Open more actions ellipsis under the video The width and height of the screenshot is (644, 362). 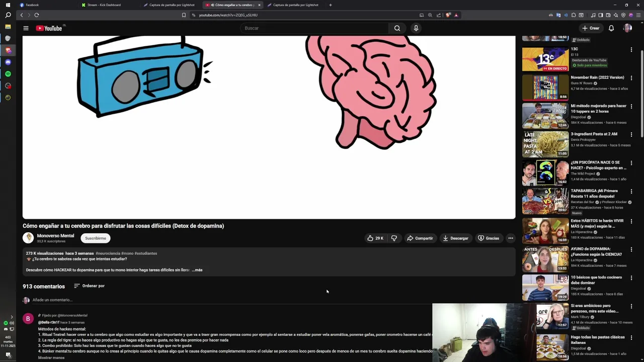[510, 238]
